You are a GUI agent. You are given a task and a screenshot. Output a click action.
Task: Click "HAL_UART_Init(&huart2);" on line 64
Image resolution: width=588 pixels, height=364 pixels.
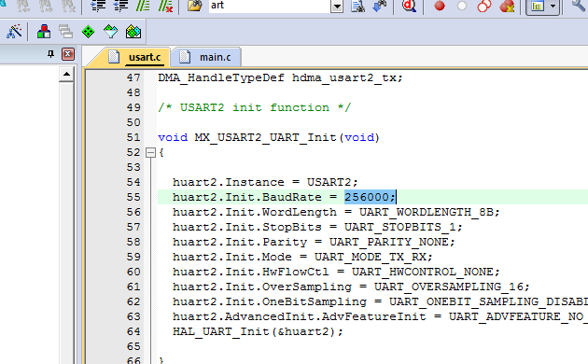(x=258, y=331)
